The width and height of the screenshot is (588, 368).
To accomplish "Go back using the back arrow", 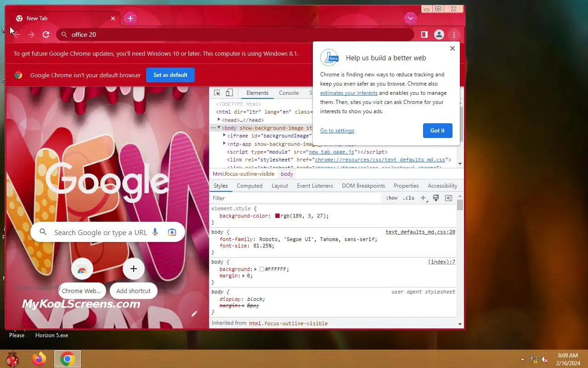I will coord(17,34).
